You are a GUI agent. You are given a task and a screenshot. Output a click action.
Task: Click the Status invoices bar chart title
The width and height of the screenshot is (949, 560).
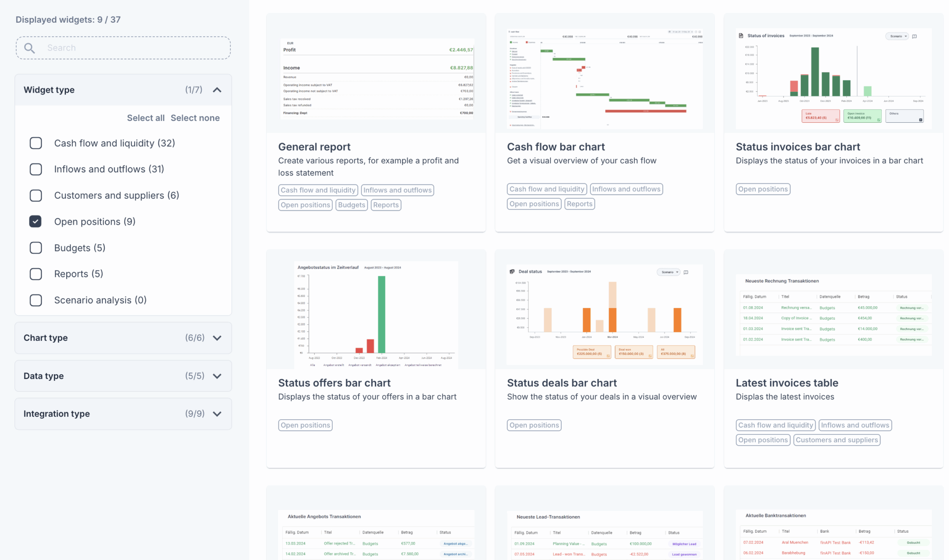[797, 147]
